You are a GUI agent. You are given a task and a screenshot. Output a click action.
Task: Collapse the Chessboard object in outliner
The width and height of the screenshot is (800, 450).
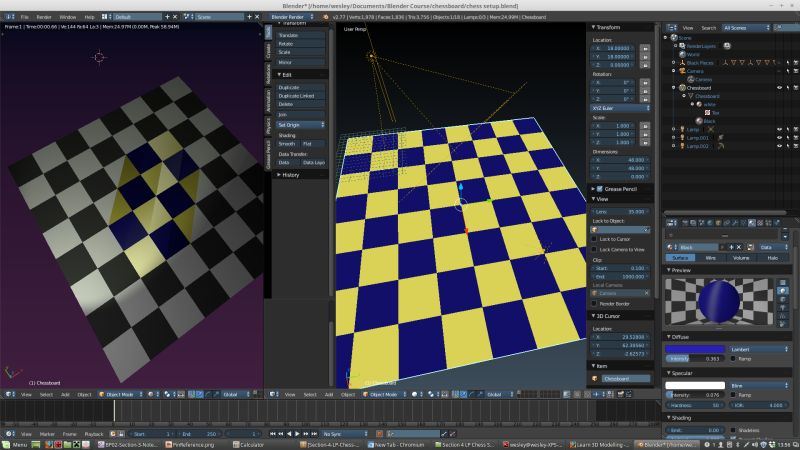point(673,88)
